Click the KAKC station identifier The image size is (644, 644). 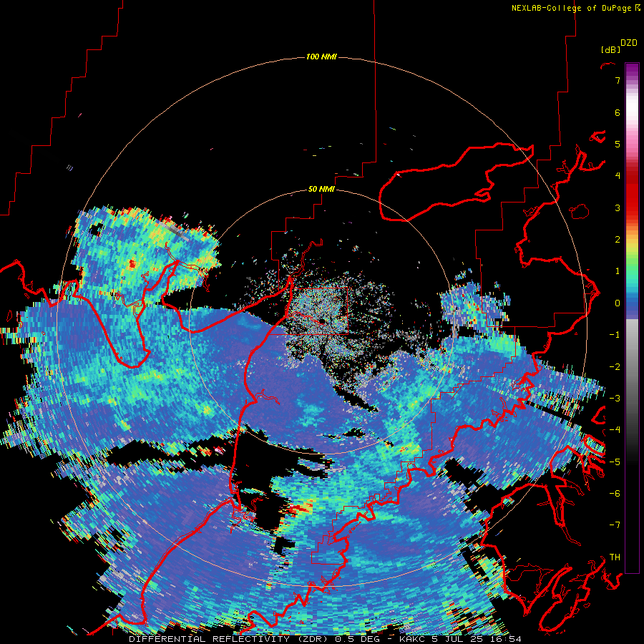(x=413, y=639)
